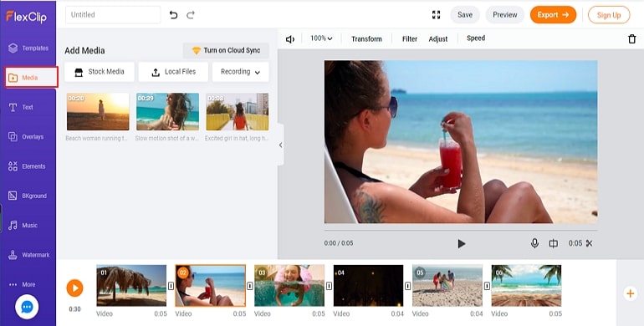The image size is (644, 326).
Task: Add transition between clips 02 and 03
Action: click(250, 286)
